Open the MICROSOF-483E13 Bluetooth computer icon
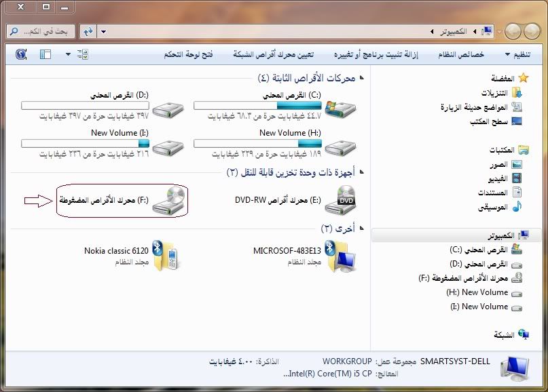548x392 pixels. [x=340, y=256]
